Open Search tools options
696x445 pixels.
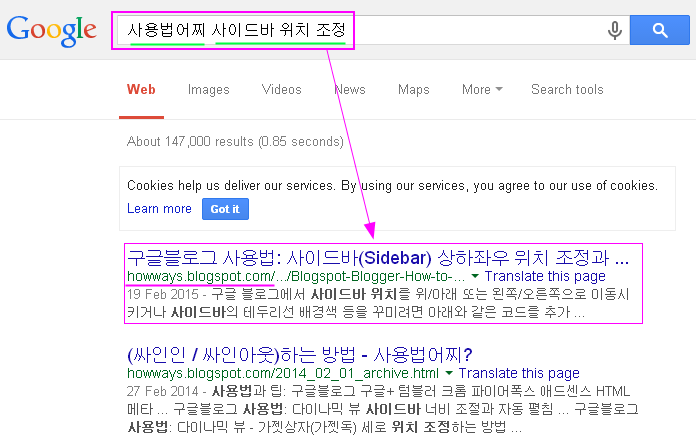coord(567,90)
